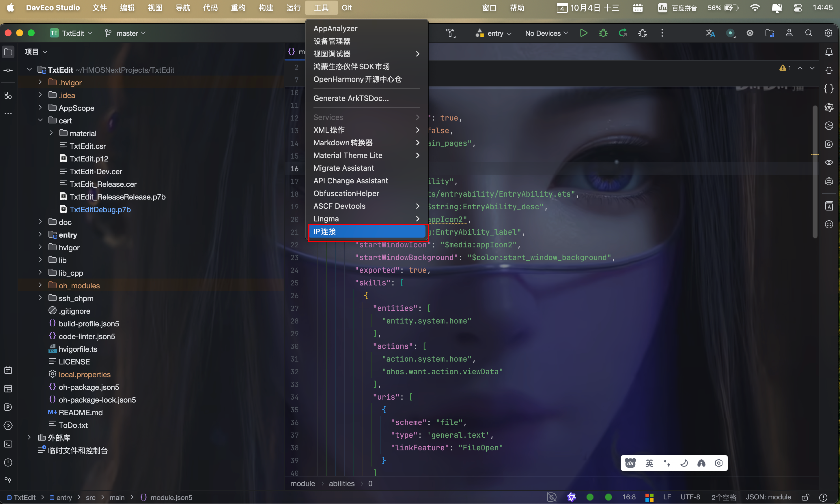
Task: Open the Previewer eye icon on right
Action: [x=829, y=162]
